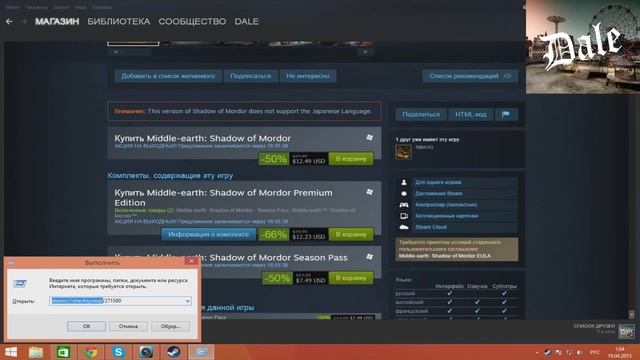
Task: Click the Открыть input field in Run dialog
Action: (120, 301)
